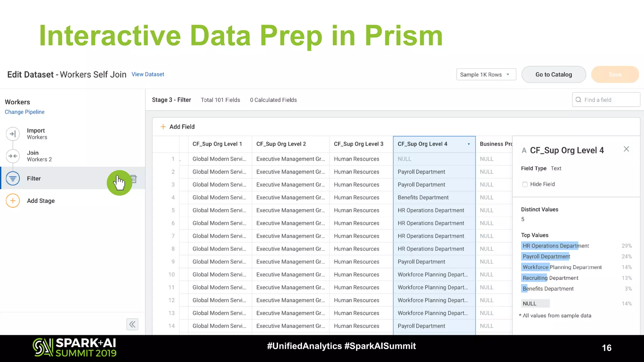Screen dimensions: 644x362
Task: Click the Filter stage icon
Action: click(13, 178)
